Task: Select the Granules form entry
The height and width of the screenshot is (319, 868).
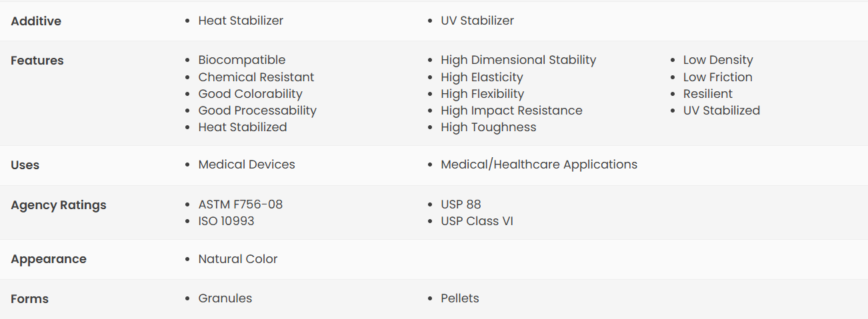Action: (x=225, y=298)
